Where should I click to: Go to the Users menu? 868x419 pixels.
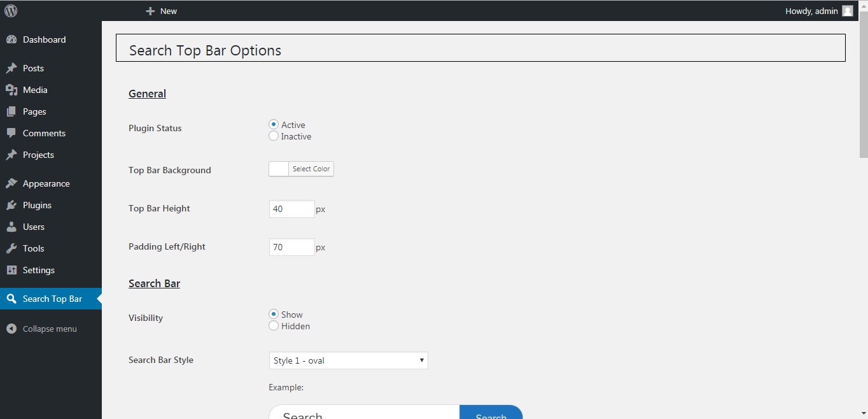tap(34, 227)
